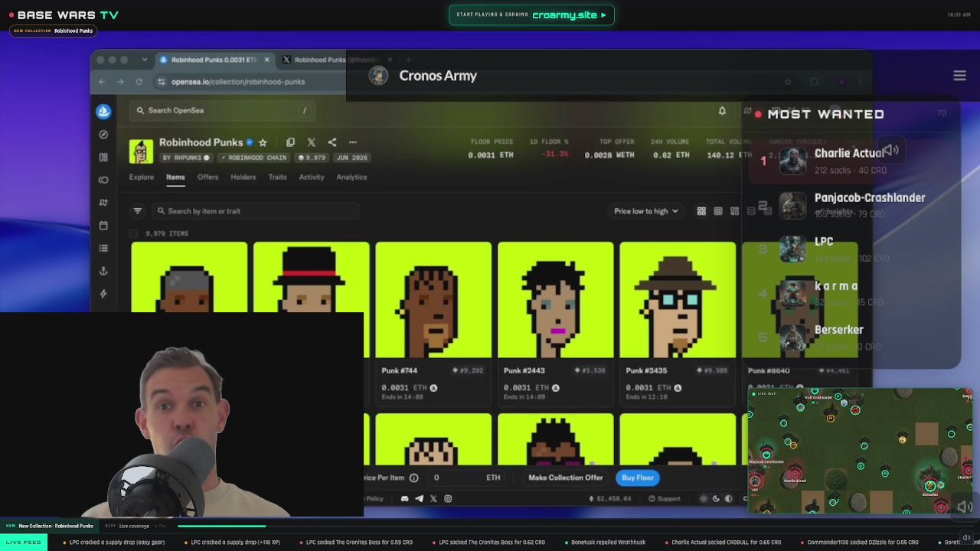Screen dimensions: 980x551
Task: Open the compass Discover icon in OpenSea sidebar
Action: tap(103, 135)
